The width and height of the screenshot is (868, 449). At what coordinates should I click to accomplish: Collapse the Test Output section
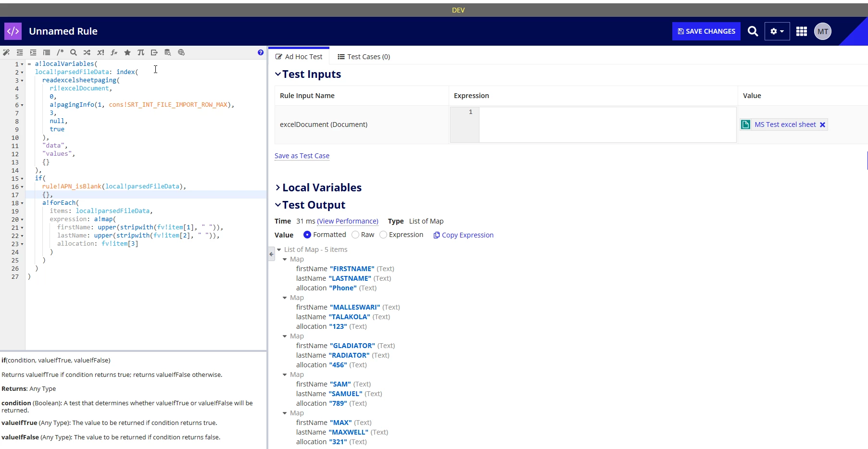(278, 205)
